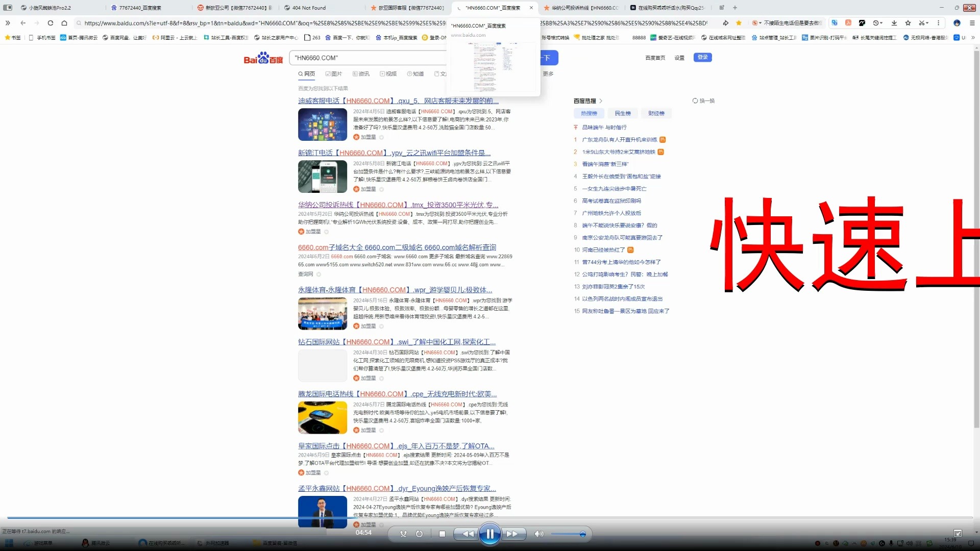The height and width of the screenshot is (551, 980).
Task: Click the sidebar expand double-arrow icon
Action: point(8,23)
